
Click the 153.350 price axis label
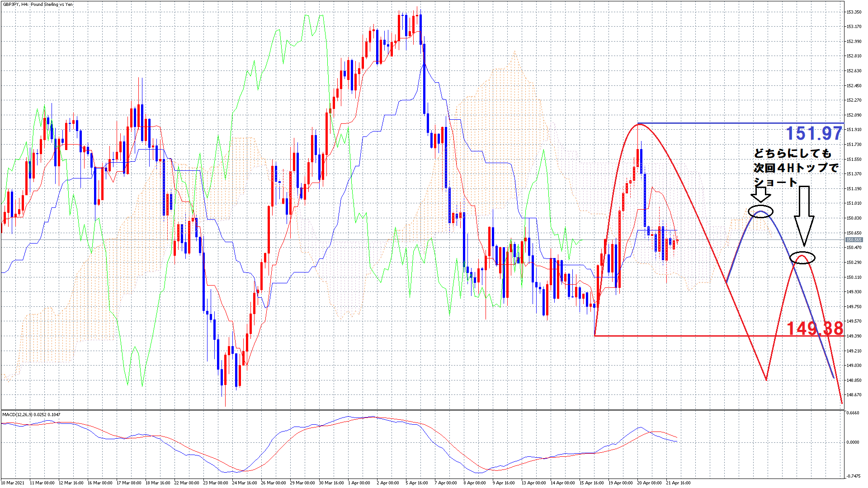pos(854,12)
